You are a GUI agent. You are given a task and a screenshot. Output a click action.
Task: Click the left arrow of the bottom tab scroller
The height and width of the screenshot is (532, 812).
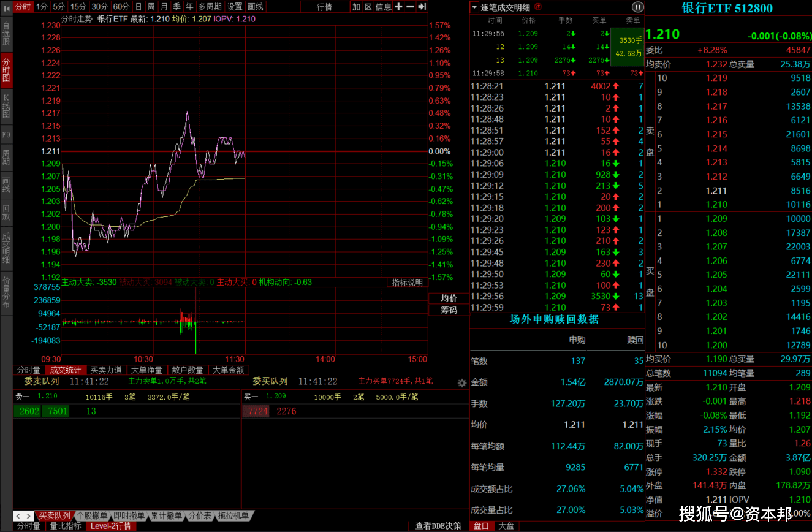(x=19, y=516)
